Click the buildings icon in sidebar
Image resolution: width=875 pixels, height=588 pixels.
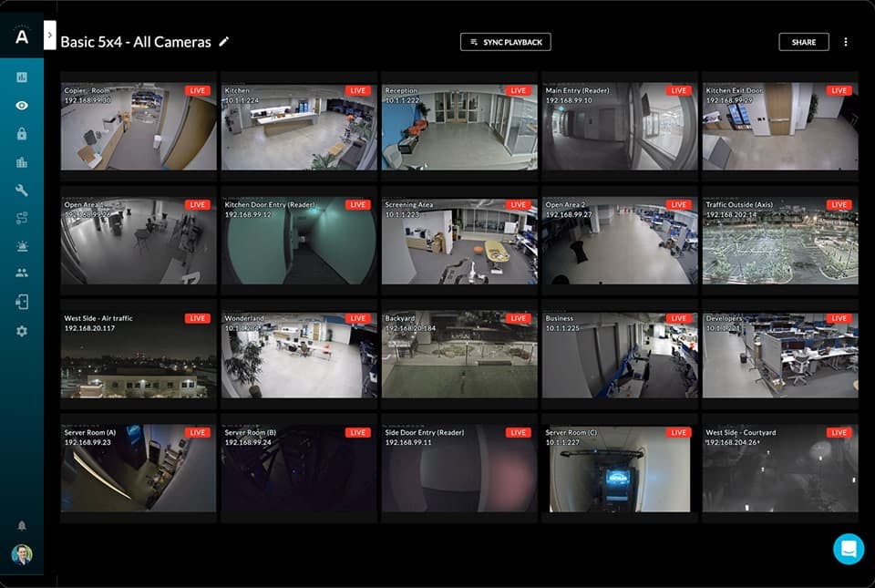pyautogui.click(x=22, y=162)
